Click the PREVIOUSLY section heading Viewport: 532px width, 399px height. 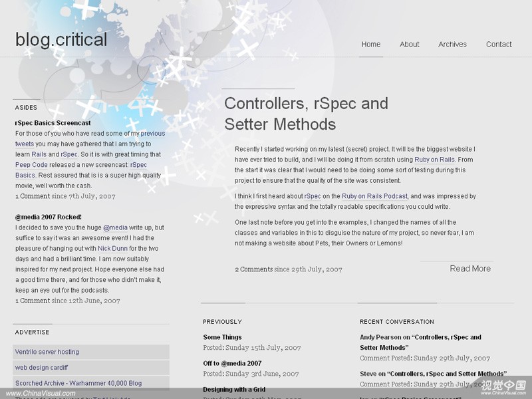pos(222,322)
